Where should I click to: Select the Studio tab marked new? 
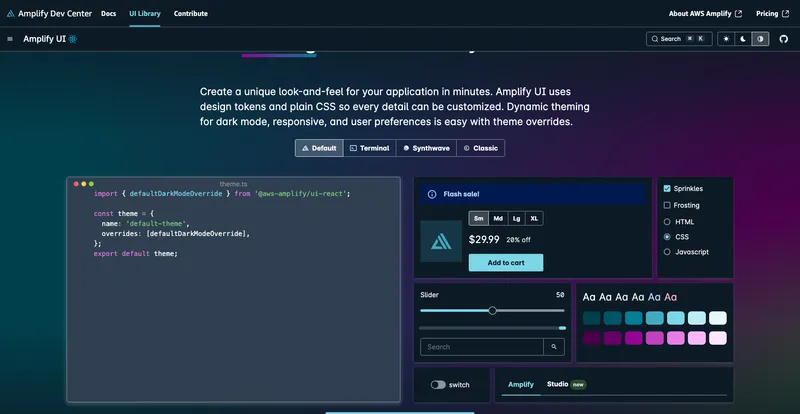click(566, 384)
